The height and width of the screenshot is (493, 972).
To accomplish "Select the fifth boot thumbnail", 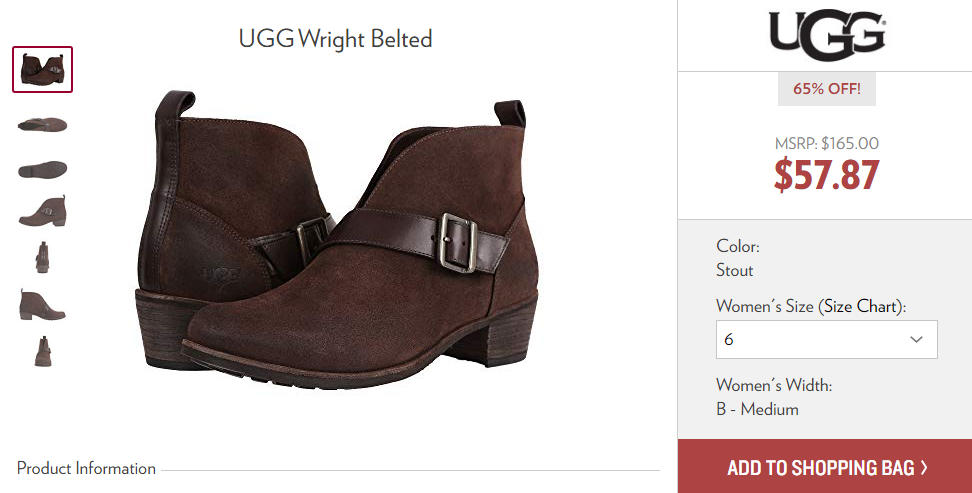I will [x=42, y=257].
